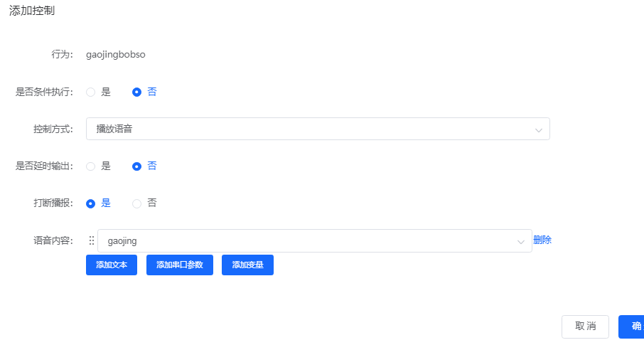This screenshot has height=345, width=644.
Task: Click the drag handle beside gaojing
Action: (91, 241)
